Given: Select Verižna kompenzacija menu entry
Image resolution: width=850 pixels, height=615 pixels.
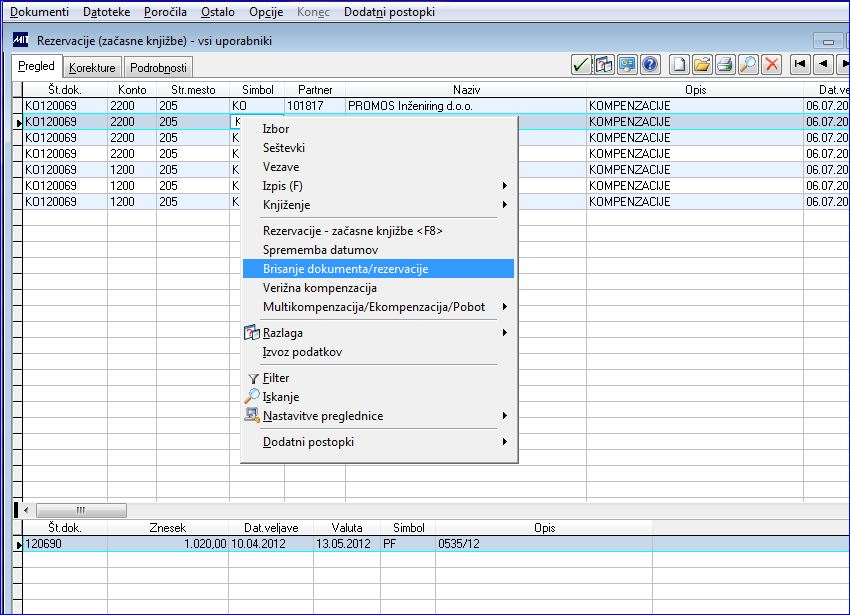Looking at the screenshot, I should [319, 288].
